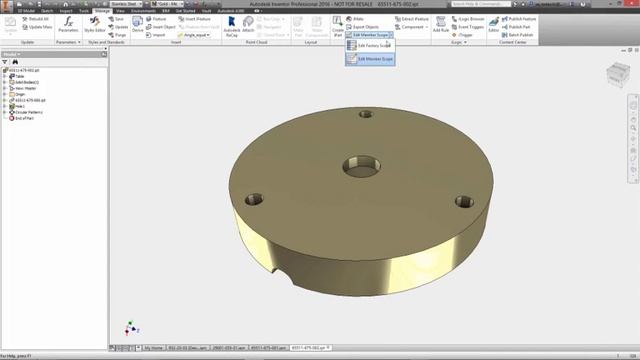Switch to the View ribbon tab
The height and width of the screenshot is (360, 640).
coord(120,11)
